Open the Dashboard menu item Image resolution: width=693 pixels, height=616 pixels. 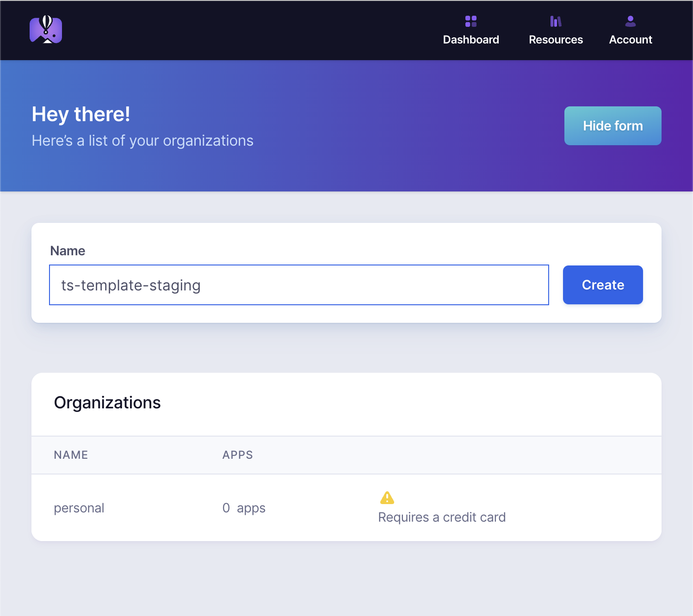click(x=471, y=31)
